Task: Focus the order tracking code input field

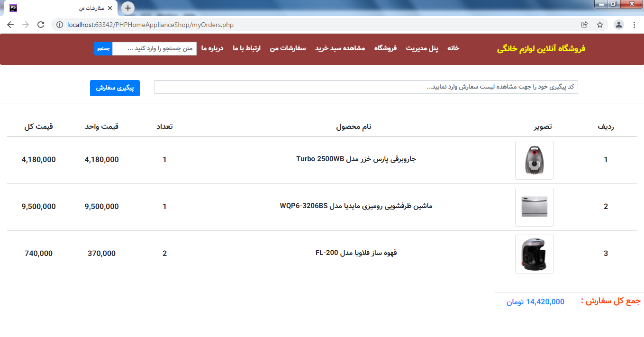Action: tap(366, 87)
